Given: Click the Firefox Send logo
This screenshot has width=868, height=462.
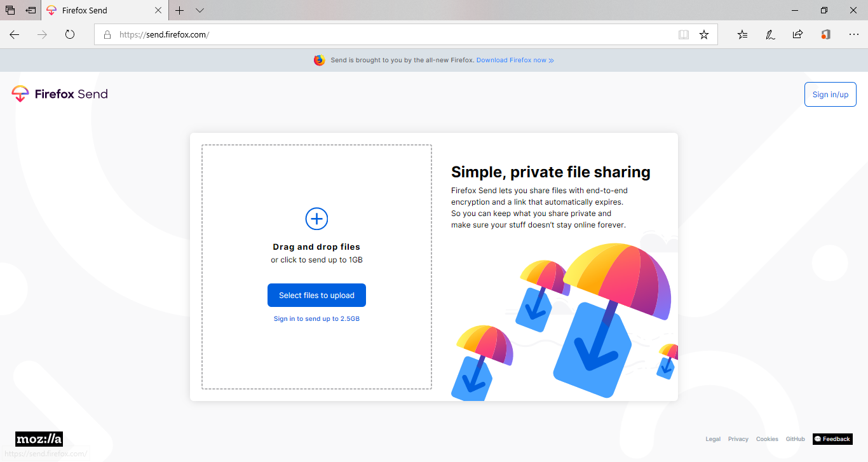Looking at the screenshot, I should click(x=60, y=94).
